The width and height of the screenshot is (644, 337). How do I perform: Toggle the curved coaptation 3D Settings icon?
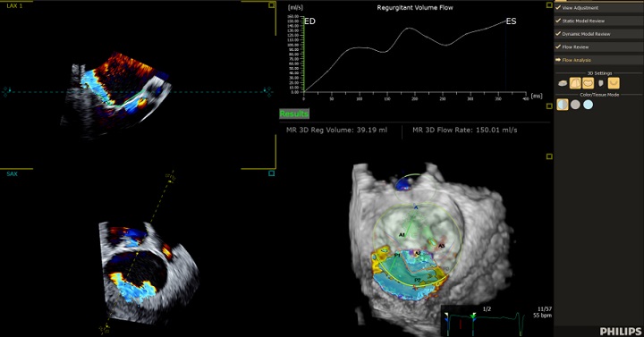[x=614, y=83]
